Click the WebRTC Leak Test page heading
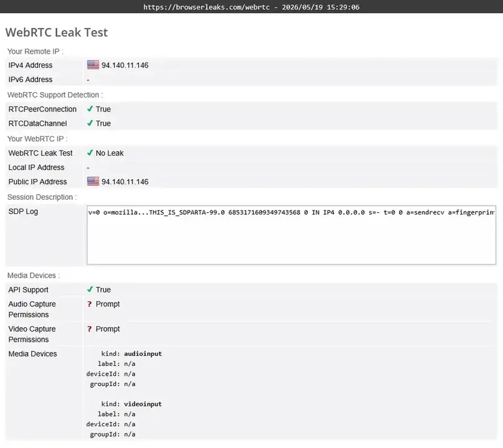Screen dimensions: 503x448 point(57,32)
